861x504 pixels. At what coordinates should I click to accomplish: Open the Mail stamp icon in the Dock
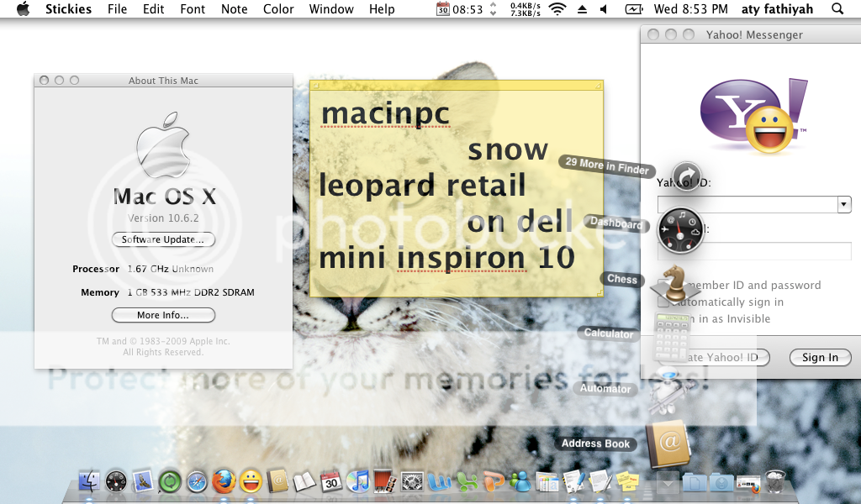point(143,481)
